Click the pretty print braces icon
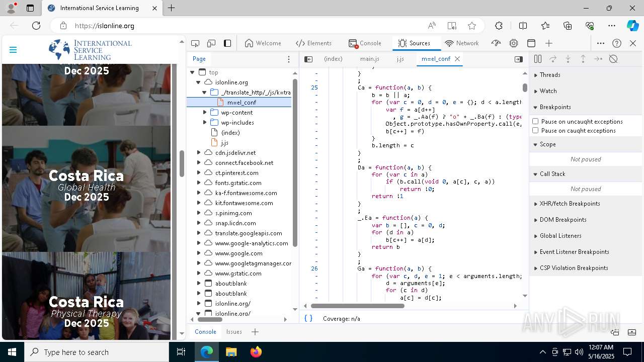The image size is (644, 362). (308, 318)
